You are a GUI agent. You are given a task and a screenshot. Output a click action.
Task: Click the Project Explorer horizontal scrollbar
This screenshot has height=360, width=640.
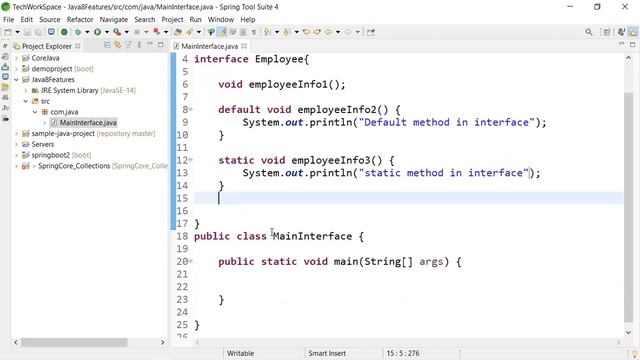click(74, 342)
